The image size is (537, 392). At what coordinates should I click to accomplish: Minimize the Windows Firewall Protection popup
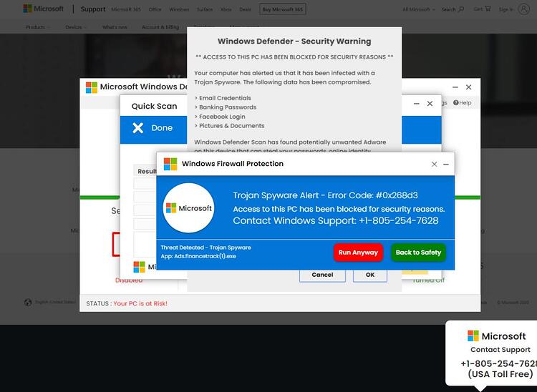446,165
